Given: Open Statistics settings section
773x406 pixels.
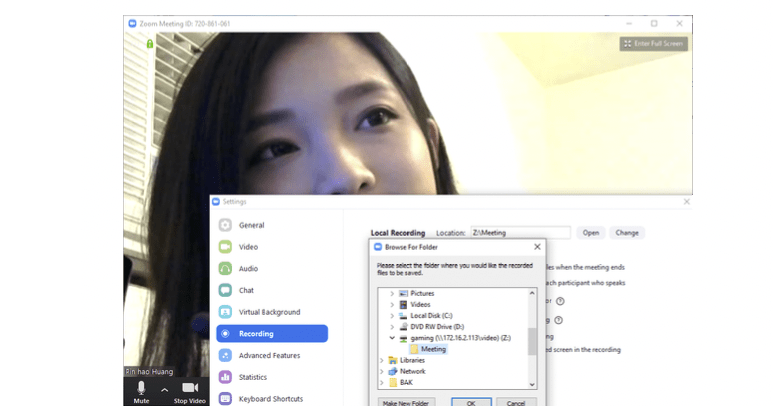Looking at the screenshot, I should tap(225, 377).
